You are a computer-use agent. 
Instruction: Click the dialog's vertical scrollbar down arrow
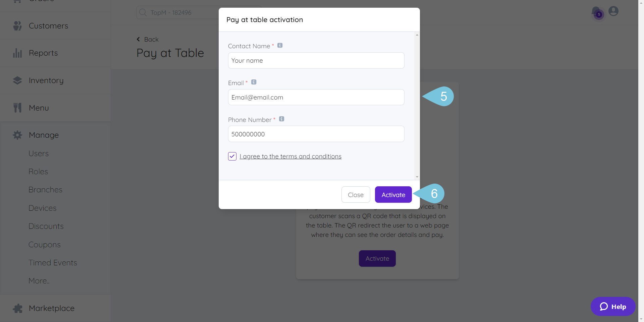tap(417, 177)
